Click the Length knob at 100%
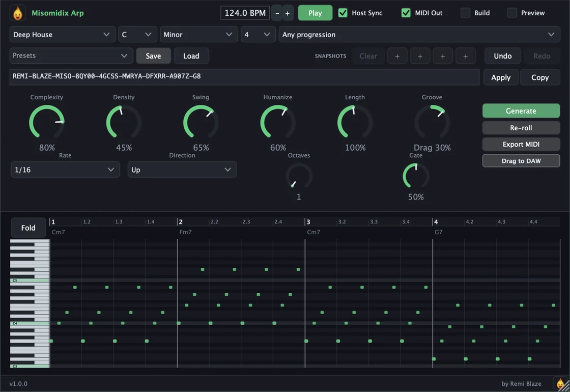This screenshot has height=392, width=570. 355,123
